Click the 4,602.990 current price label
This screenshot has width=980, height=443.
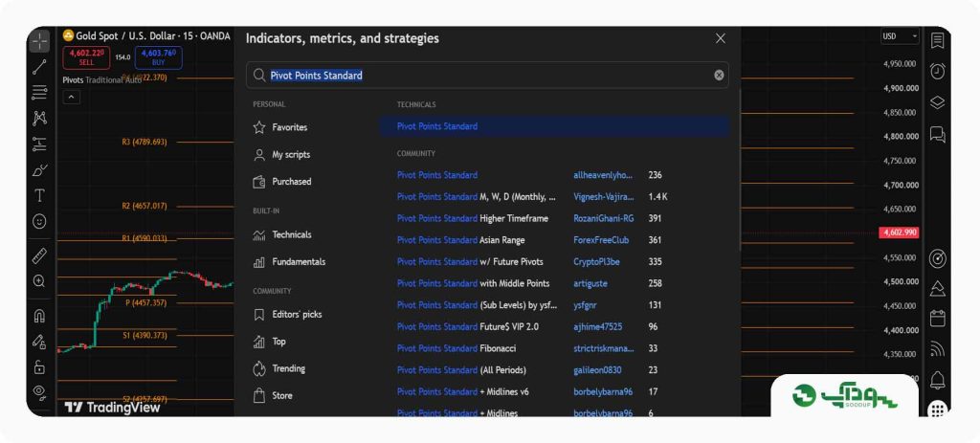click(900, 233)
